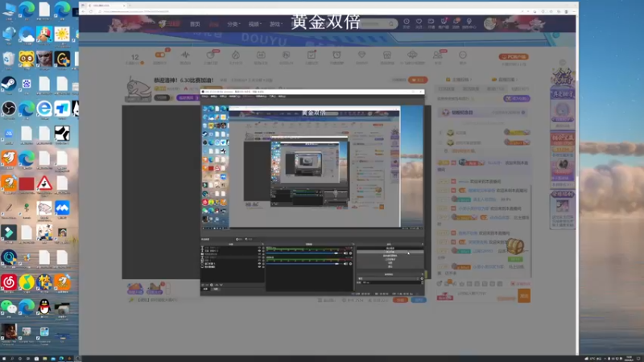
Task: Open the sun weather desktop icon
Action: (62, 35)
